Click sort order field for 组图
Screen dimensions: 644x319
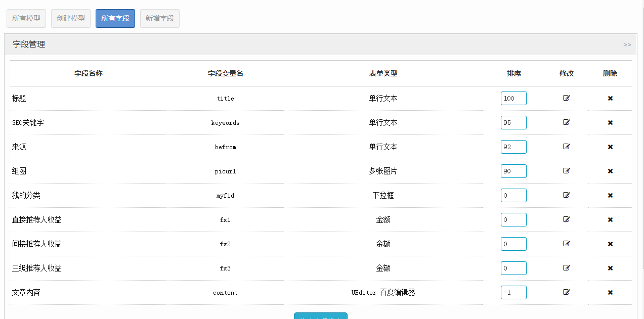[513, 171]
